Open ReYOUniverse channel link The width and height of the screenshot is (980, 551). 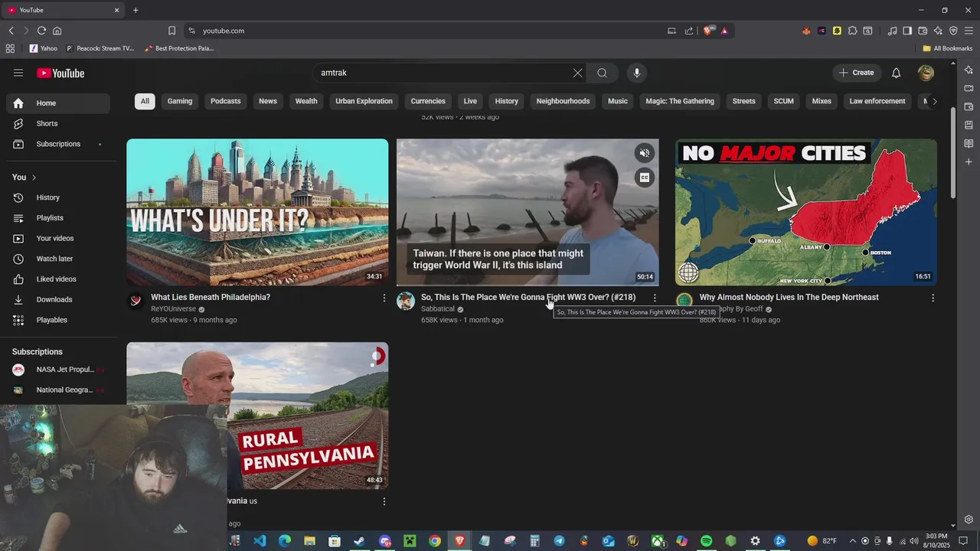click(174, 309)
